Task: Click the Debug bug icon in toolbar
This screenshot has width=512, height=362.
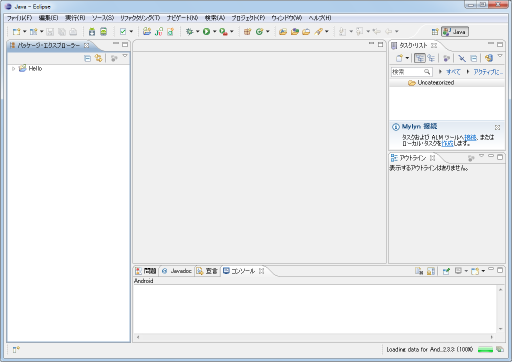Action: coord(189,31)
